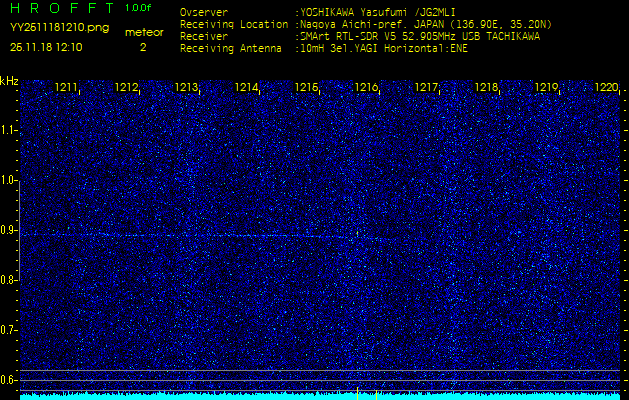Click the HROFFT title text
The height and width of the screenshot is (400, 629).
pyautogui.click(x=62, y=8)
